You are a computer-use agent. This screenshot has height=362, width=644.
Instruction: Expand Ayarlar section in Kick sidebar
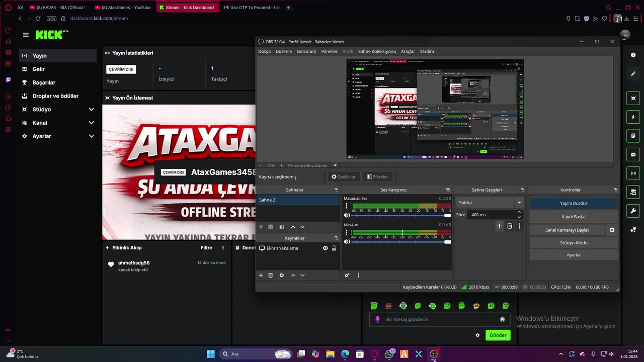(x=92, y=136)
